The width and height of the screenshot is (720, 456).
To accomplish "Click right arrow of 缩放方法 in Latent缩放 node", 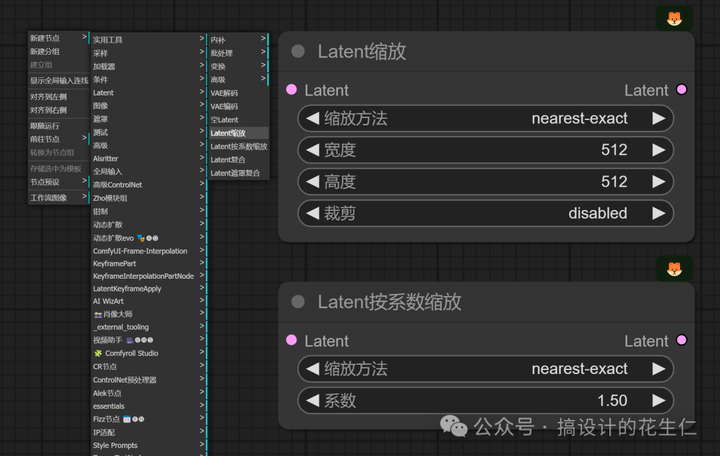I will pos(659,118).
